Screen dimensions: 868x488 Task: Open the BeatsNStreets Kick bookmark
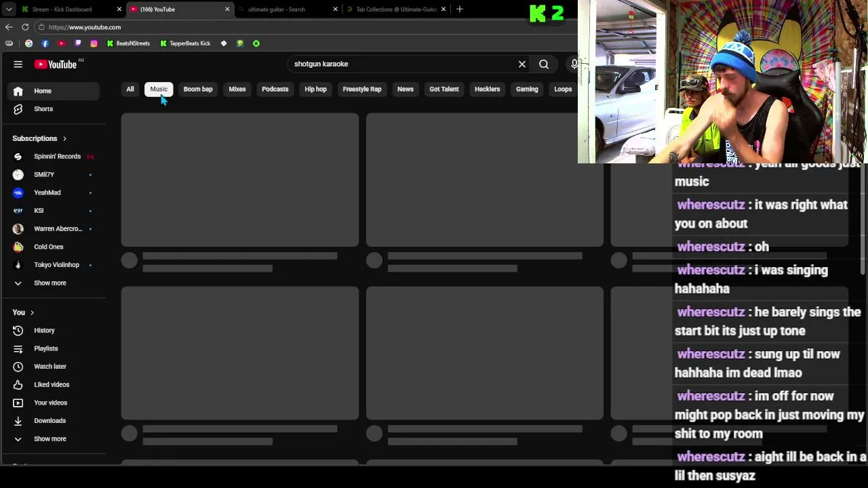click(x=128, y=43)
